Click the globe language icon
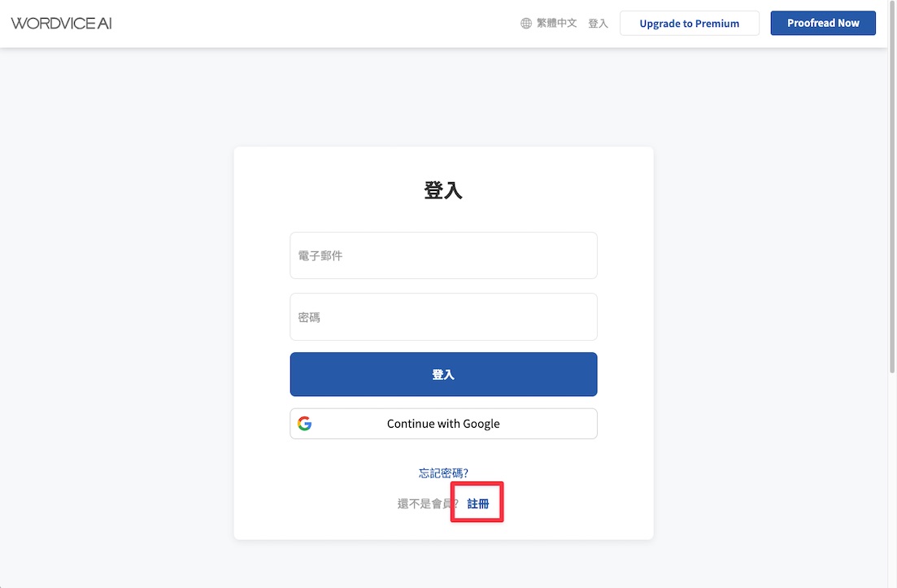897x588 pixels. pyautogui.click(x=525, y=24)
